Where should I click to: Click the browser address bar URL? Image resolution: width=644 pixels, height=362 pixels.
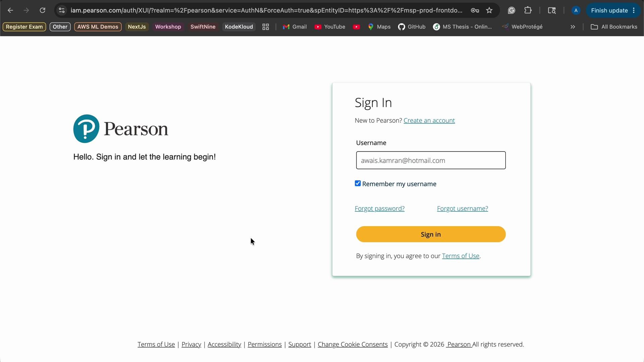click(266, 10)
